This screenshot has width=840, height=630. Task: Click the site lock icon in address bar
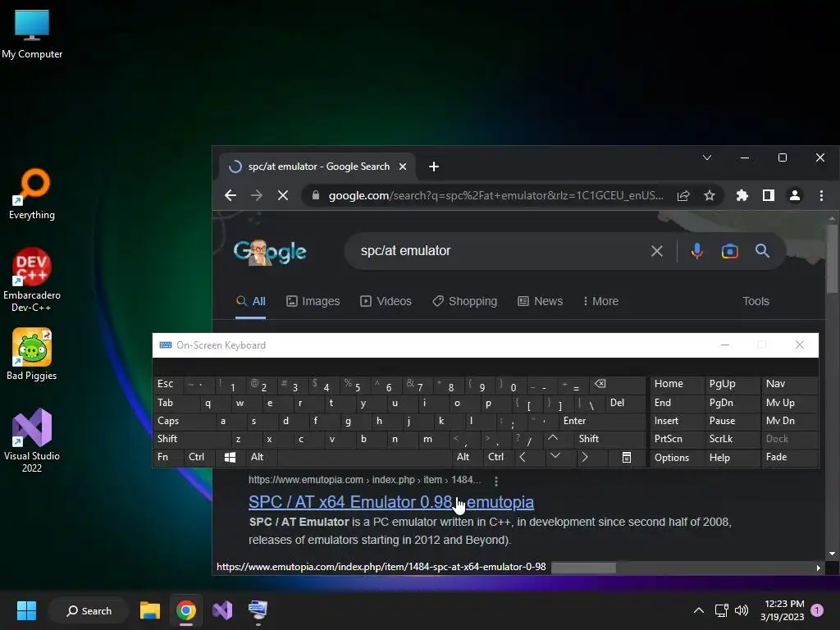[x=316, y=195]
